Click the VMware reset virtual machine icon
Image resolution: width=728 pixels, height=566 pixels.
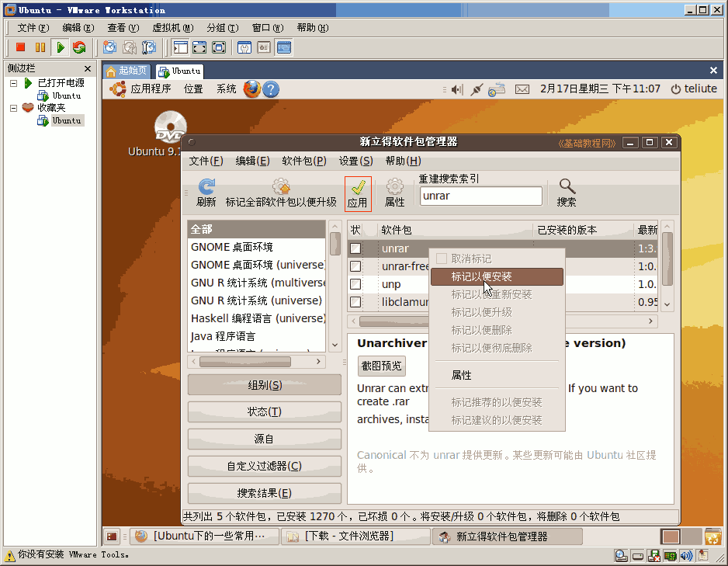tap(79, 47)
